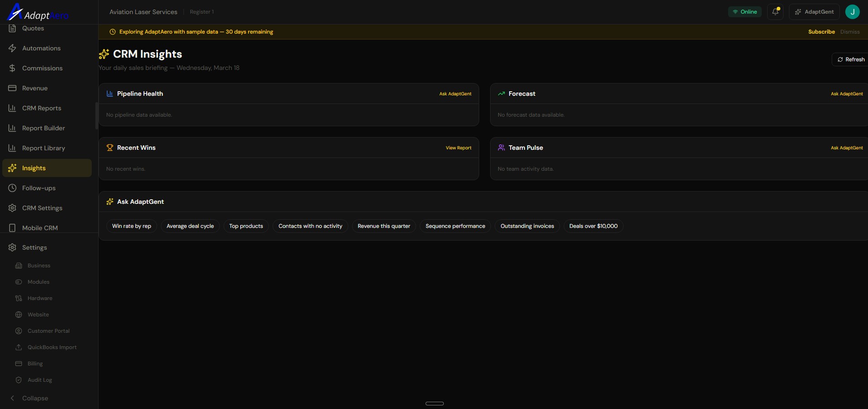
Task: View Report for Recent Wins
Action: point(458,148)
